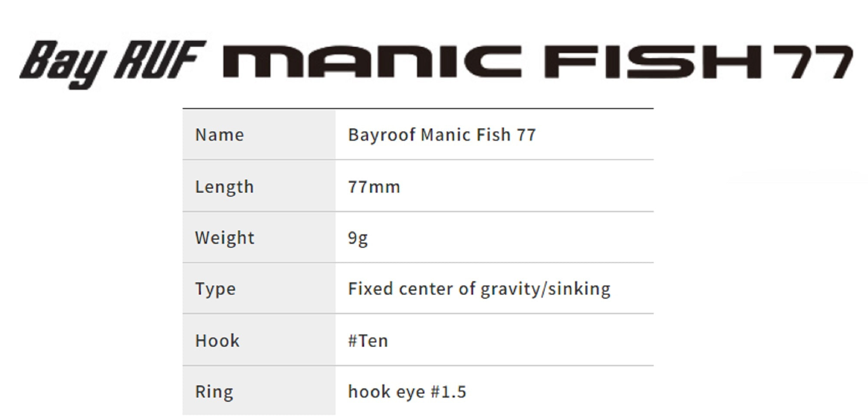Select the bold 'MANIC' heading word

click(x=372, y=62)
